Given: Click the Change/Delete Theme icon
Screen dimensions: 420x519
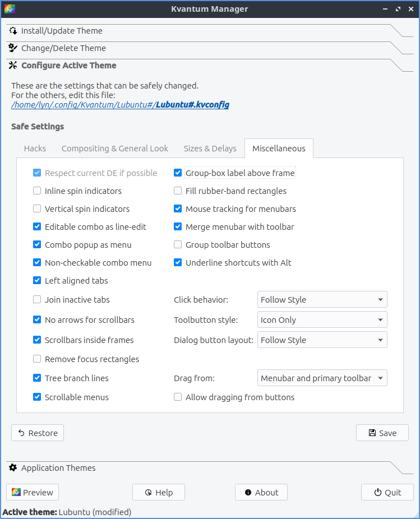Looking at the screenshot, I should coord(13,48).
